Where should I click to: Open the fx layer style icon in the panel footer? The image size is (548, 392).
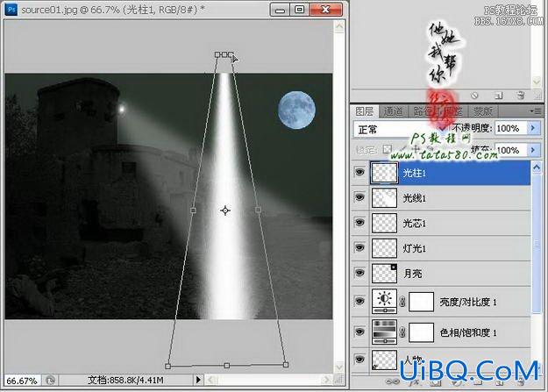point(415,381)
